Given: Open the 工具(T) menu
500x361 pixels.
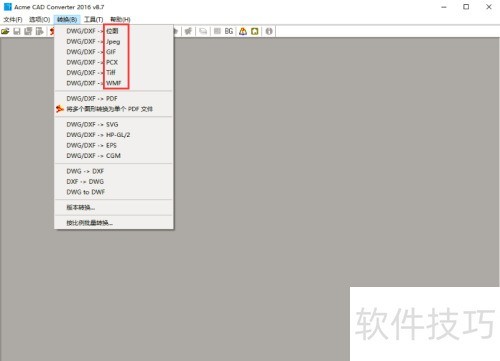Looking at the screenshot, I should (x=93, y=20).
